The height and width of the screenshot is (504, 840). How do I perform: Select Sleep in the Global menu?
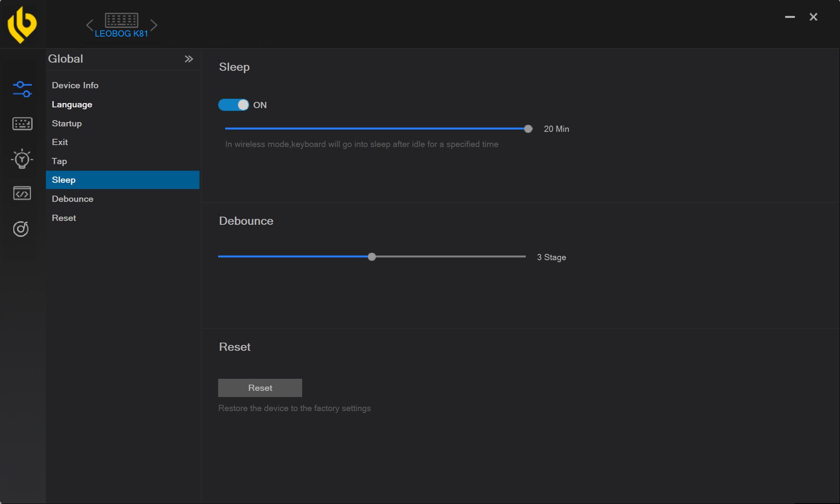click(x=122, y=180)
